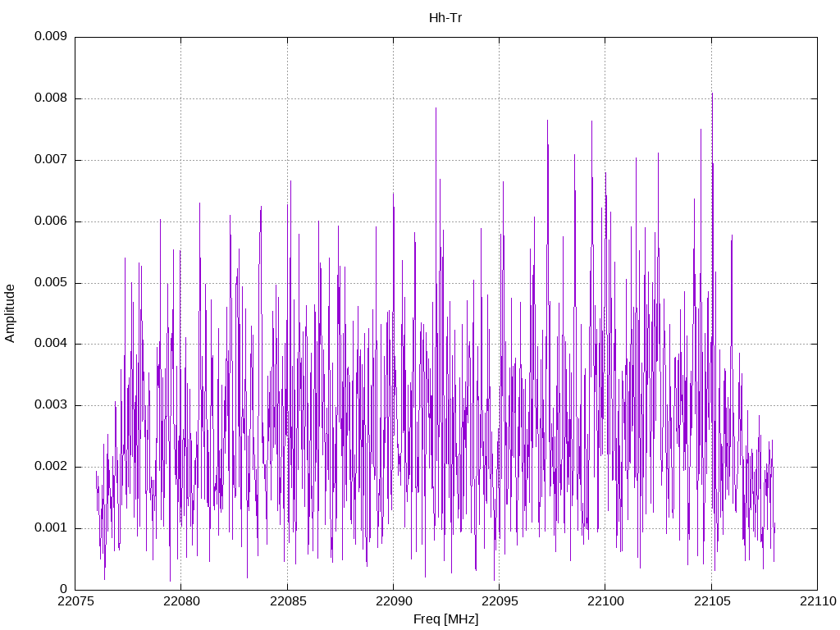Screen dimensions: 840x630
Task: Select the y-axis tick label 0.002
Action: 51,467
